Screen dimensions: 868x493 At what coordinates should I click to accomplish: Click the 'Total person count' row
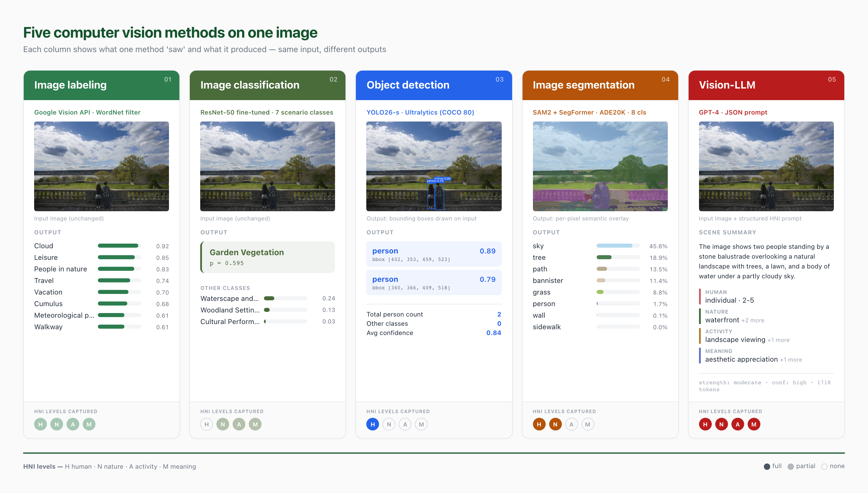[x=434, y=314]
